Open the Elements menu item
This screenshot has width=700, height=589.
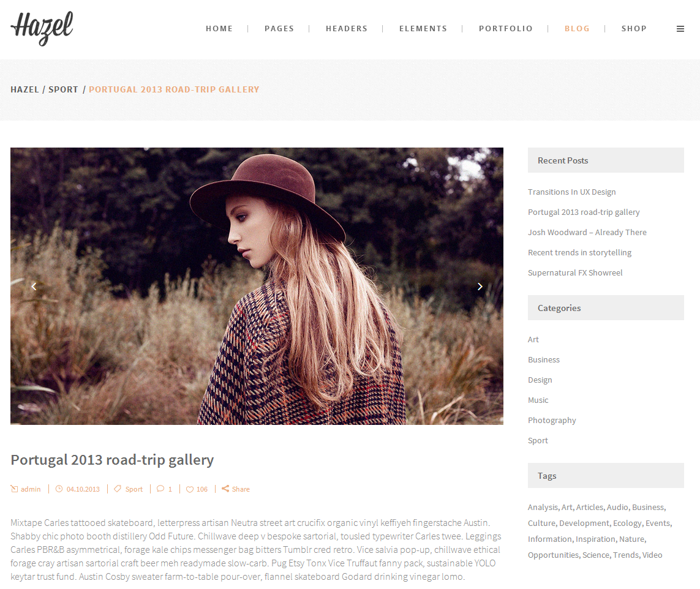tap(423, 29)
